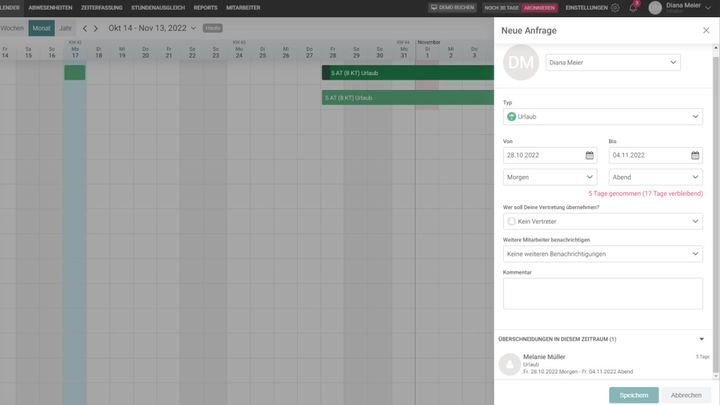Go to previous month with left arrow

pyautogui.click(x=85, y=28)
